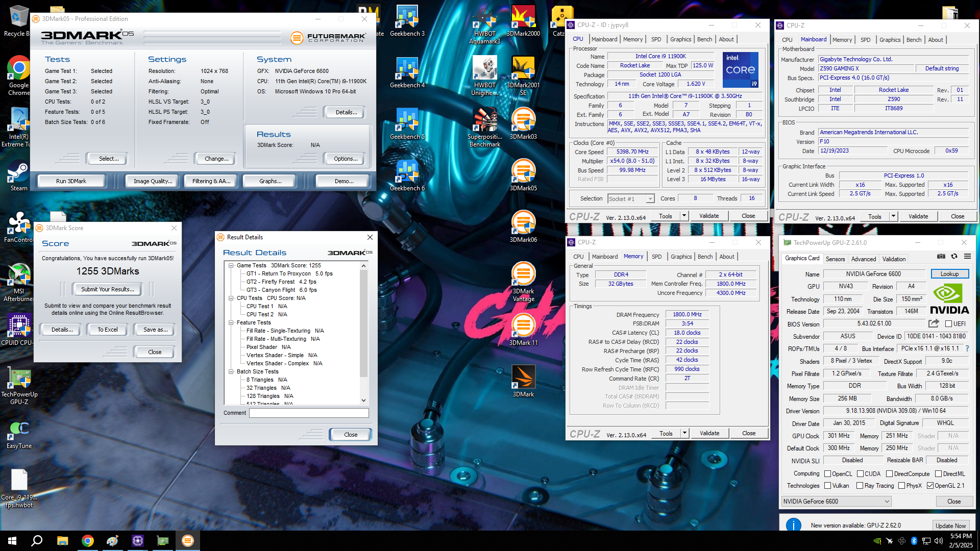
Task: Toggle the OpenCL checkbox in GPU-Z
Action: (x=828, y=474)
